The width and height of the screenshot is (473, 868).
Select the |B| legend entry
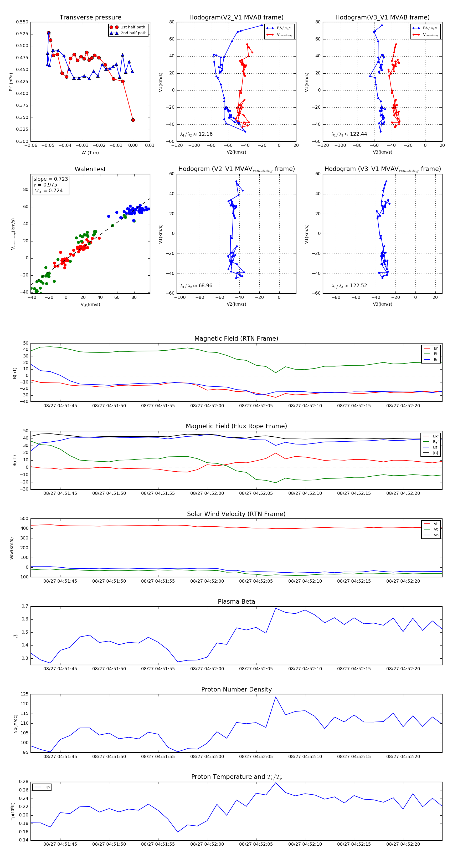click(x=431, y=453)
